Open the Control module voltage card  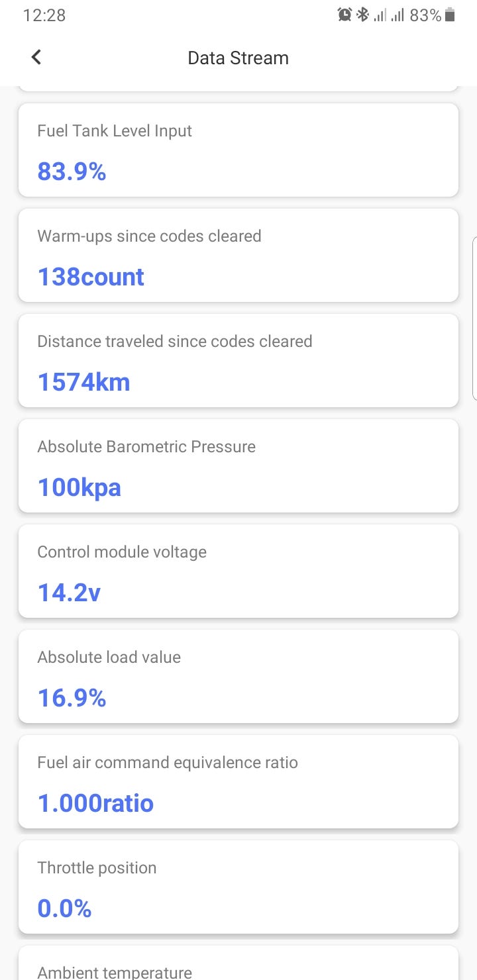pyautogui.click(x=238, y=571)
